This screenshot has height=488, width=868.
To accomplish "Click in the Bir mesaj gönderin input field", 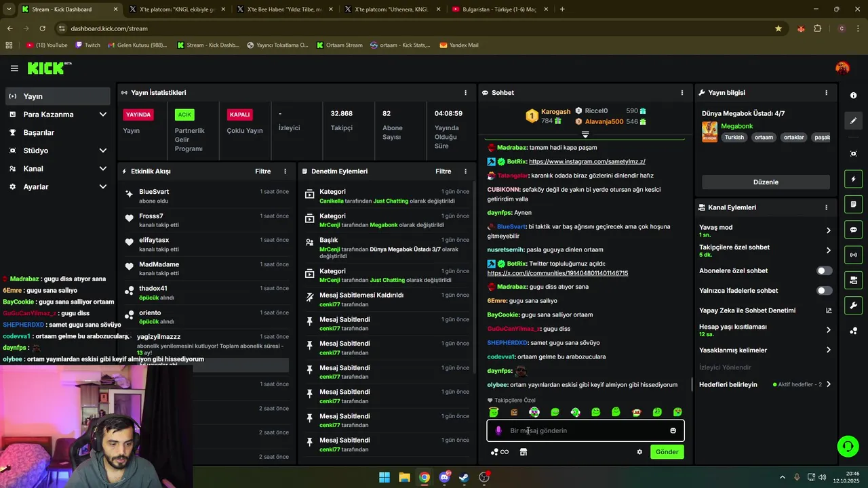I will 585,430.
